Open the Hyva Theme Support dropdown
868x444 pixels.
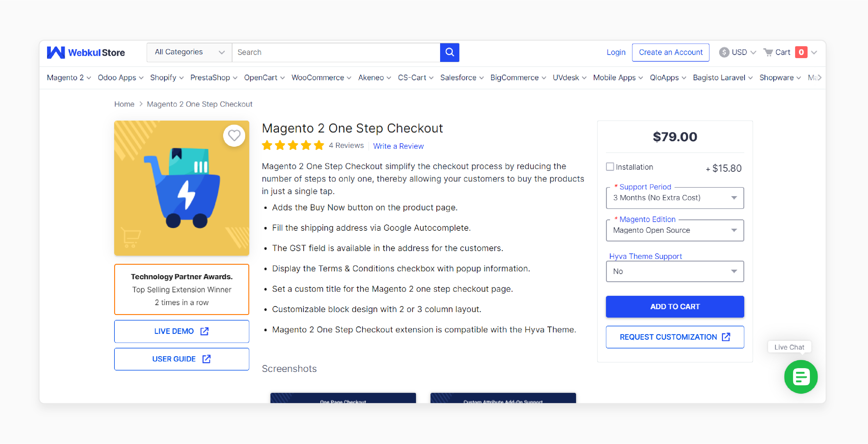click(675, 271)
